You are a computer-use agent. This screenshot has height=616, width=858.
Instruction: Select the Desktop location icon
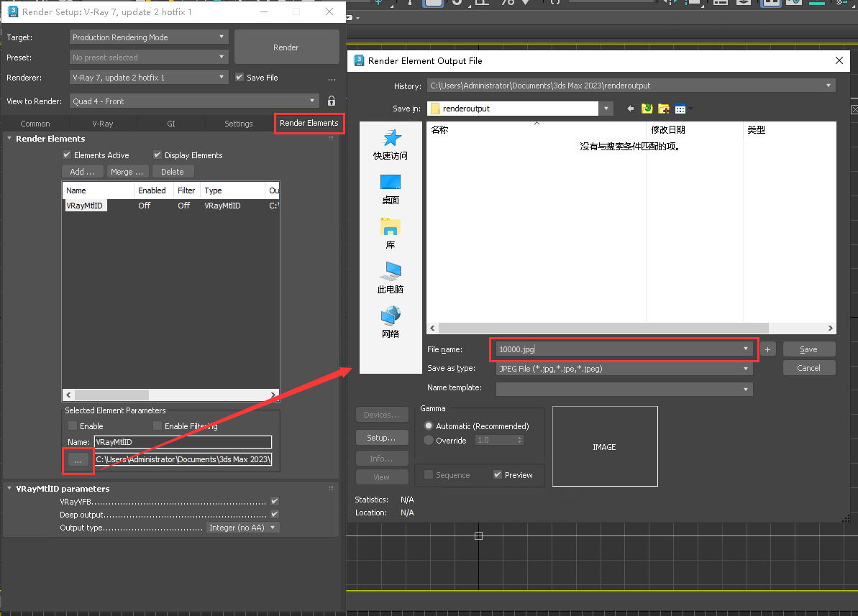coord(391,183)
